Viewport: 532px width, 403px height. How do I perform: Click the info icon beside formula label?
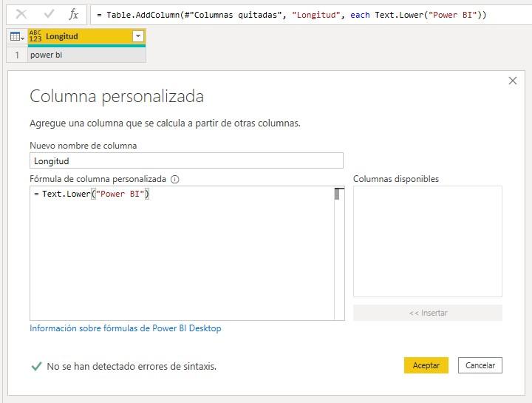point(175,179)
